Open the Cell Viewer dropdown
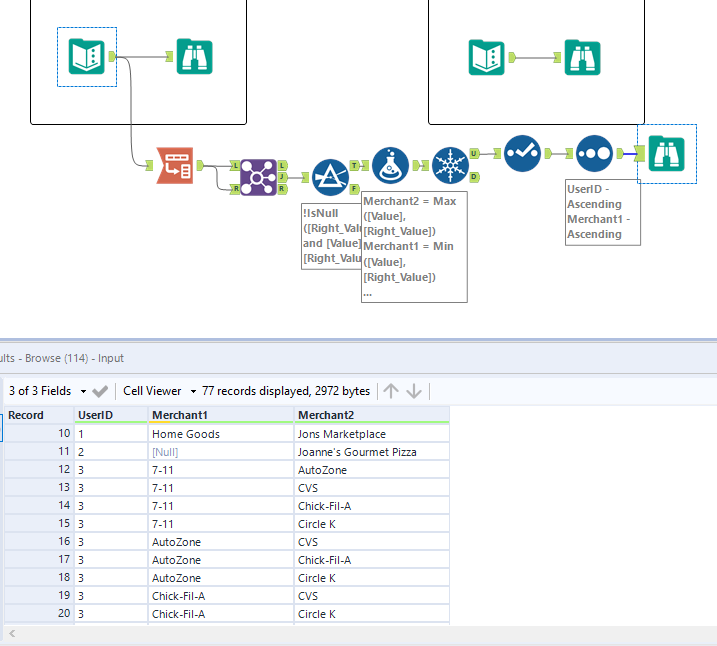The width and height of the screenshot is (717, 646). click(x=160, y=391)
